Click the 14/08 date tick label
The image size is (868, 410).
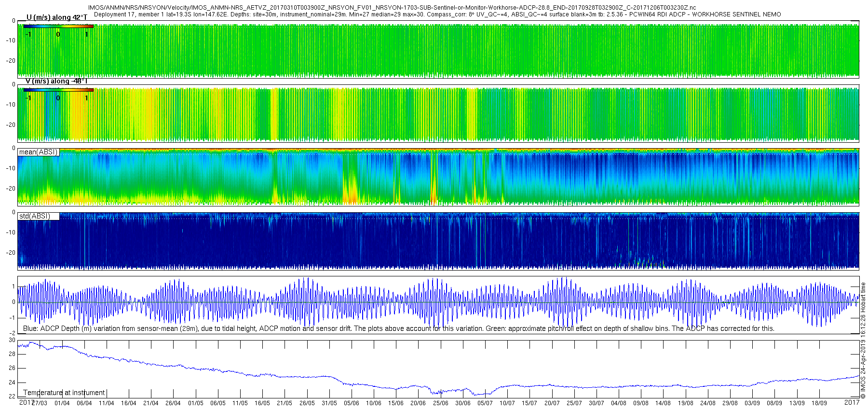[x=663, y=403]
